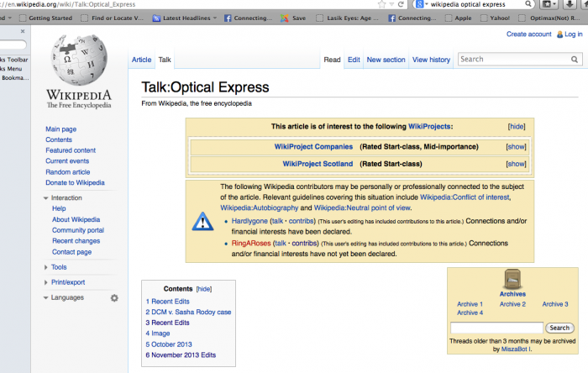Screen dimensions: 588x373
Task: Open Lasik Eyes bookmark
Action: point(347,18)
